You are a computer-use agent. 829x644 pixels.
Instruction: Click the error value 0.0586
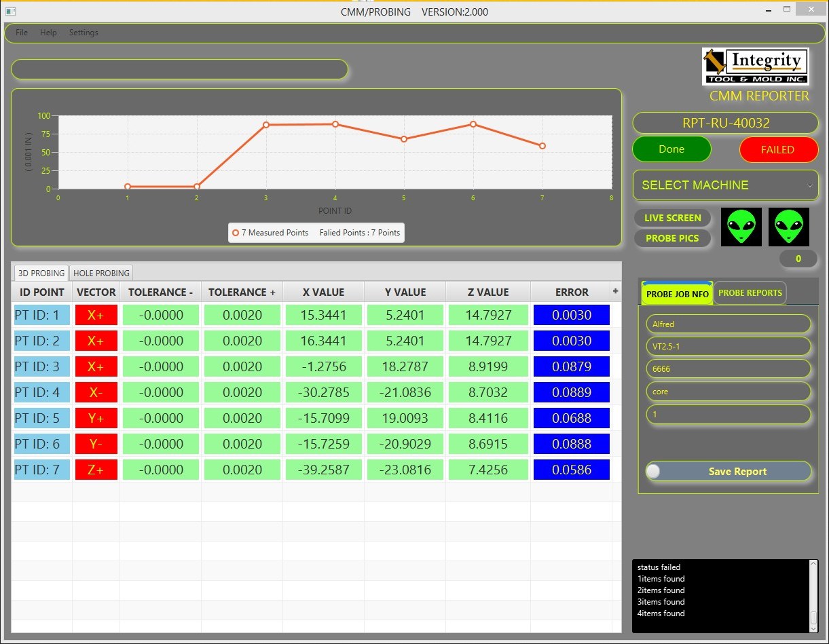tap(572, 470)
